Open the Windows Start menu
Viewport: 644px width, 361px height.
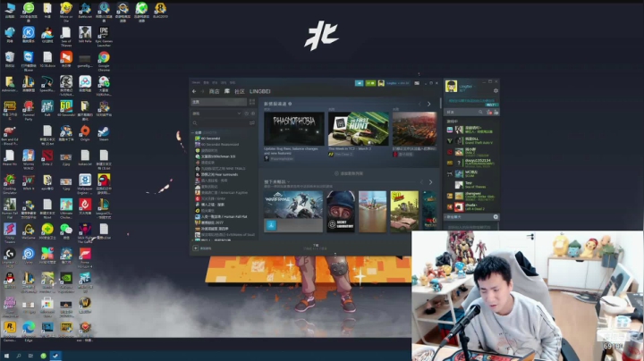pyautogui.click(x=6, y=356)
